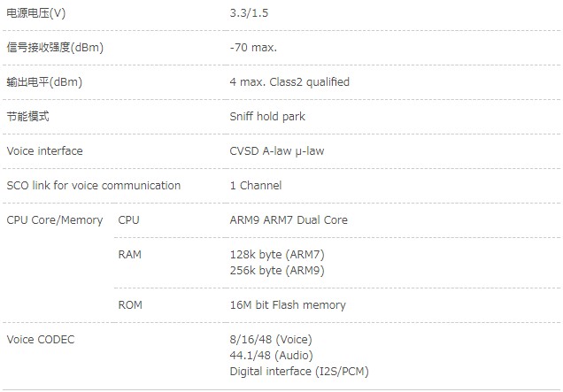Click the Voice CODEC label
This screenshot has height=392, width=563.
coord(41,339)
